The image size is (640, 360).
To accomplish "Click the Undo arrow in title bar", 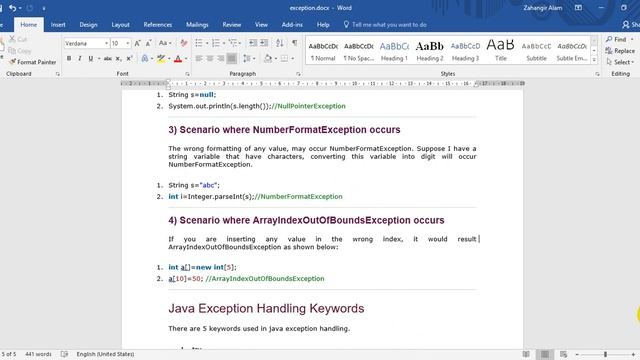I will (x=12, y=8).
